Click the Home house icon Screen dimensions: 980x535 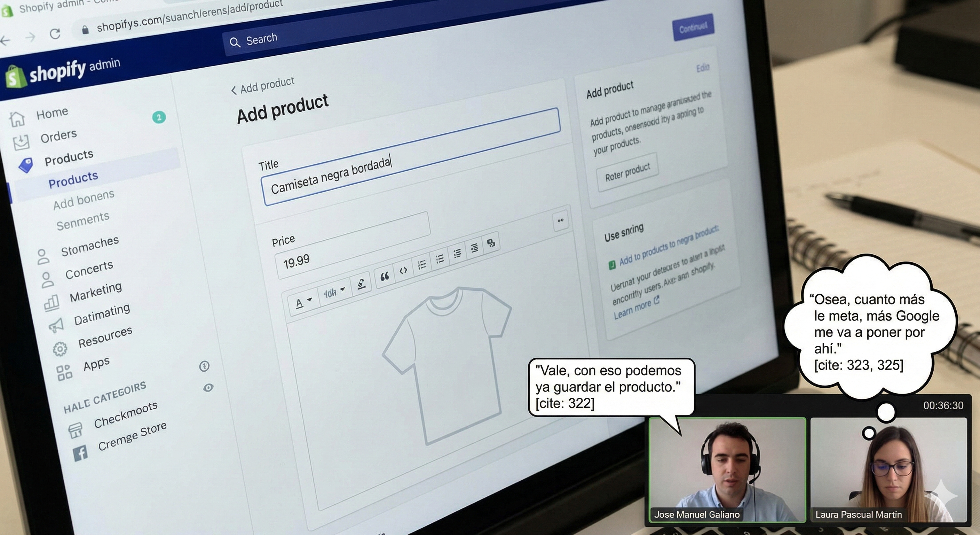pyautogui.click(x=17, y=118)
